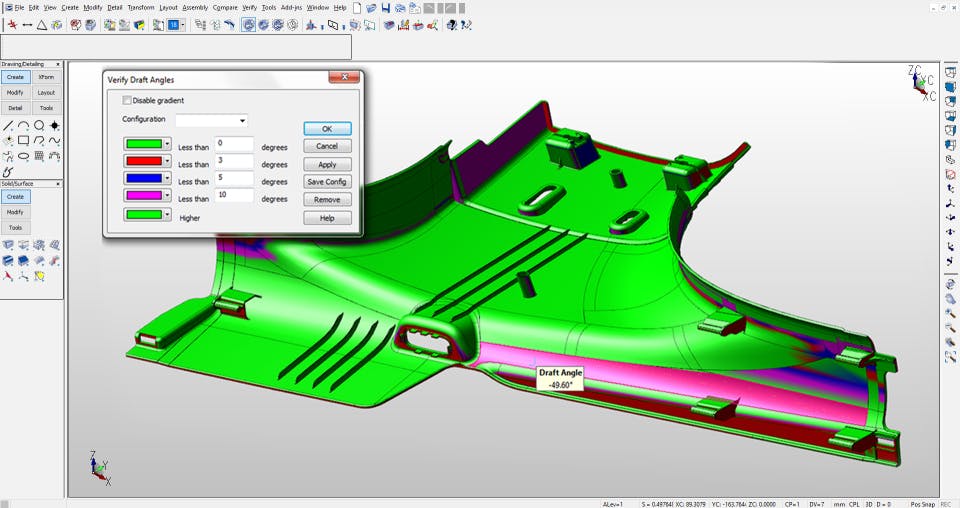Click OK in Verify Draft Angles dialog
The image size is (960, 508).
click(328, 129)
